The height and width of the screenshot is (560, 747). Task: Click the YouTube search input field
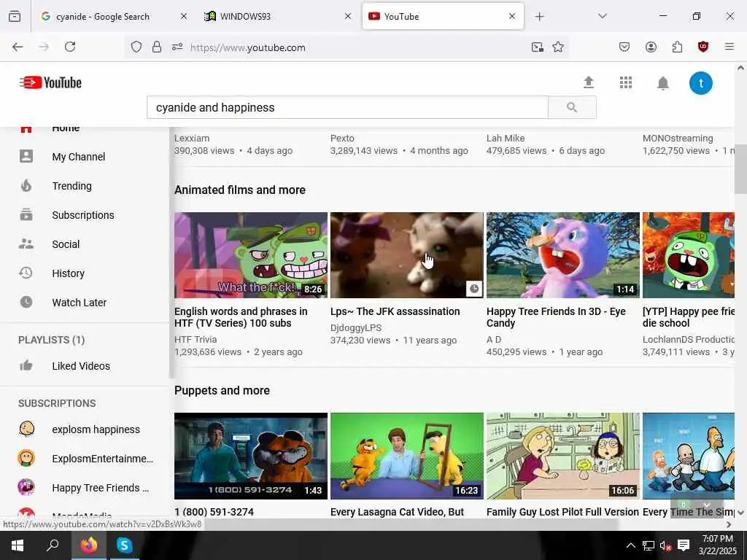(347, 107)
